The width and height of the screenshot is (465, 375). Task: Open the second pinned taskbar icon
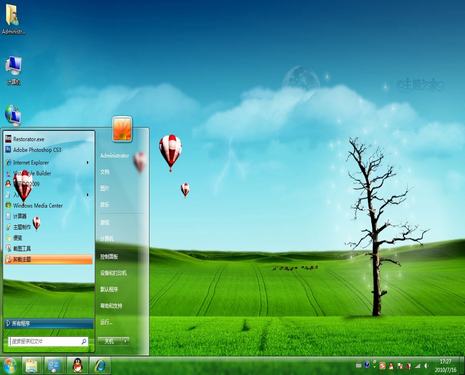click(x=54, y=366)
